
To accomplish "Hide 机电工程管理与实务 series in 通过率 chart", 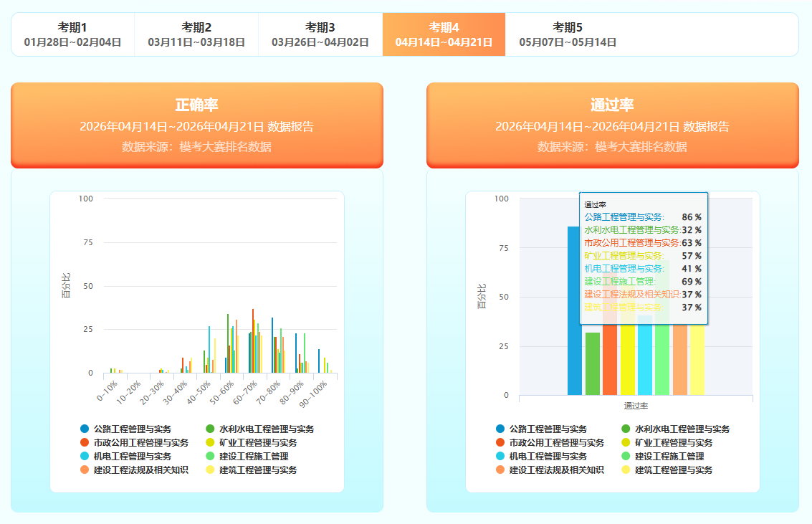I will pyautogui.click(x=541, y=456).
